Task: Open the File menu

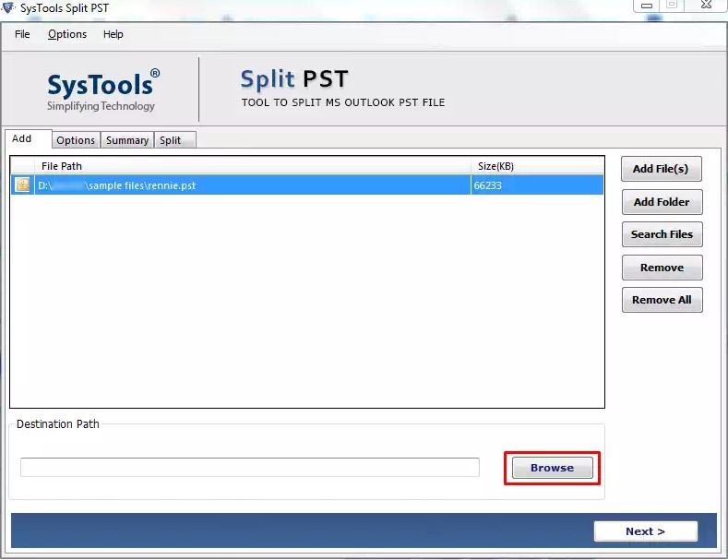Action: (22, 34)
